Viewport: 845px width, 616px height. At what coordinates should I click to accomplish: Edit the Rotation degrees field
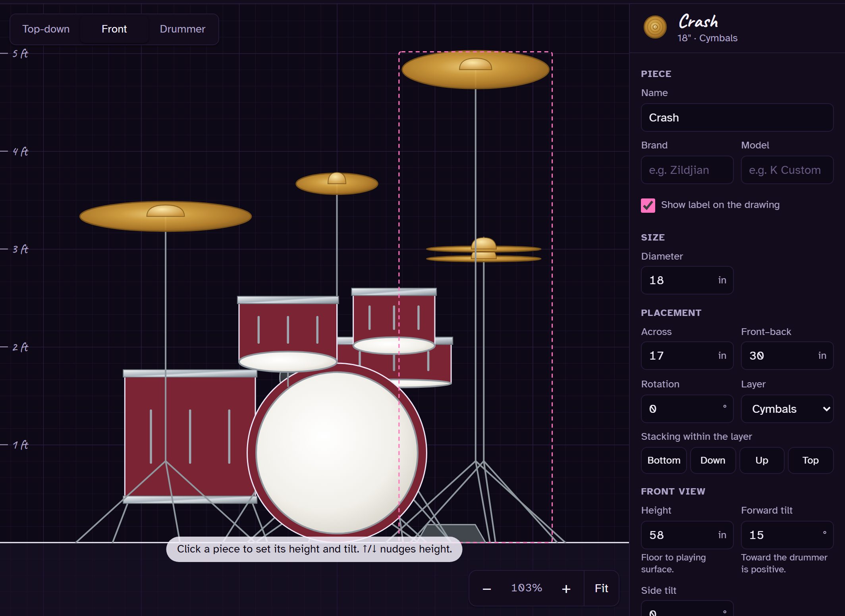tap(687, 409)
